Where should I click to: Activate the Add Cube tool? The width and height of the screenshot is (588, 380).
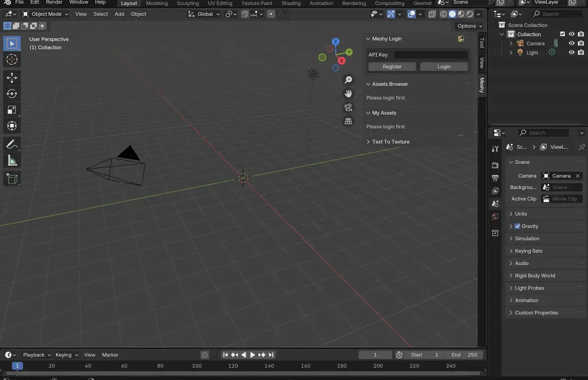pos(12,178)
